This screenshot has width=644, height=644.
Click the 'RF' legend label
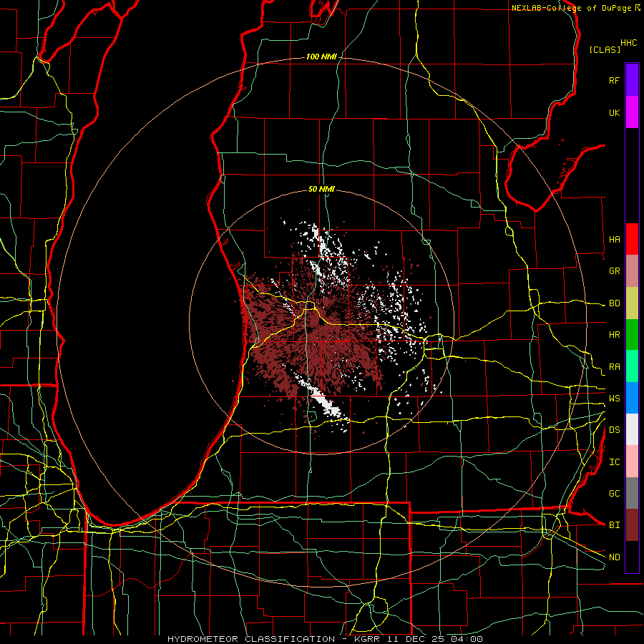coord(614,80)
